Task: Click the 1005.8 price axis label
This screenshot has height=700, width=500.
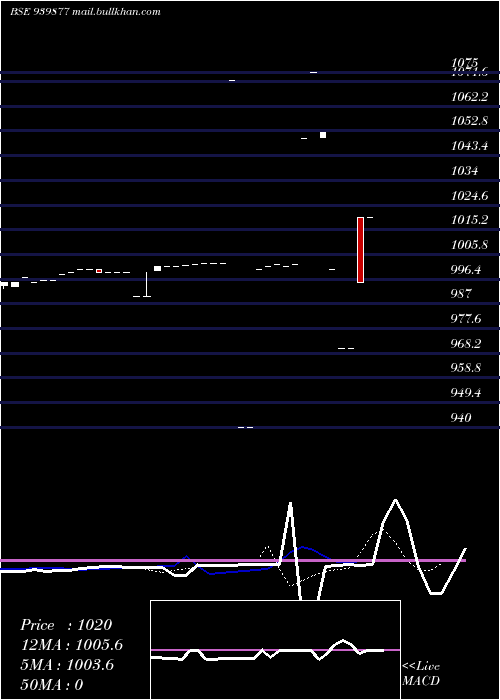Action: (x=469, y=245)
